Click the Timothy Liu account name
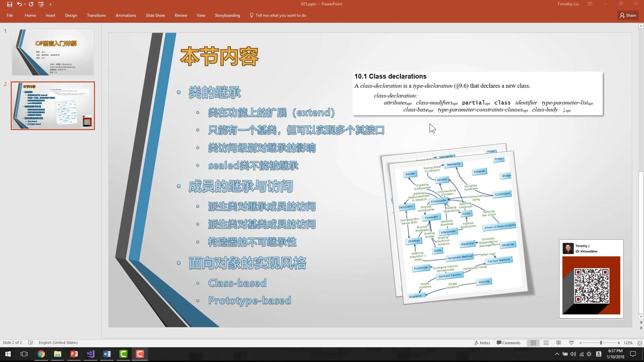The width and height of the screenshot is (644, 362). pos(568,4)
